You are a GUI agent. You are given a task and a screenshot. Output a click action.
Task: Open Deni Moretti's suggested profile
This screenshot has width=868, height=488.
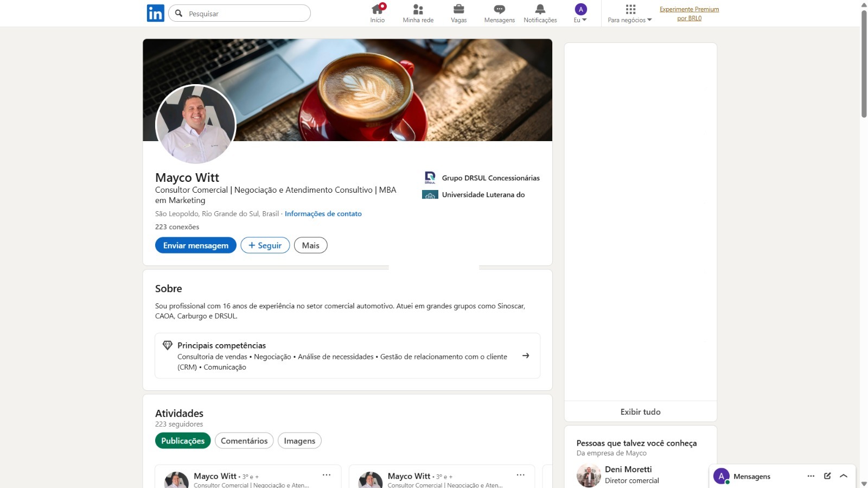[628, 470]
